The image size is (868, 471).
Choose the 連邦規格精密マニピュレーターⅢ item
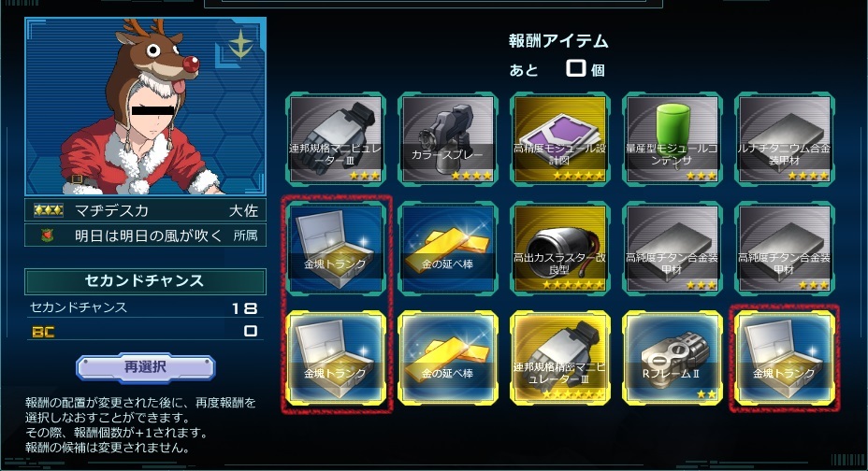pyautogui.click(x=559, y=358)
